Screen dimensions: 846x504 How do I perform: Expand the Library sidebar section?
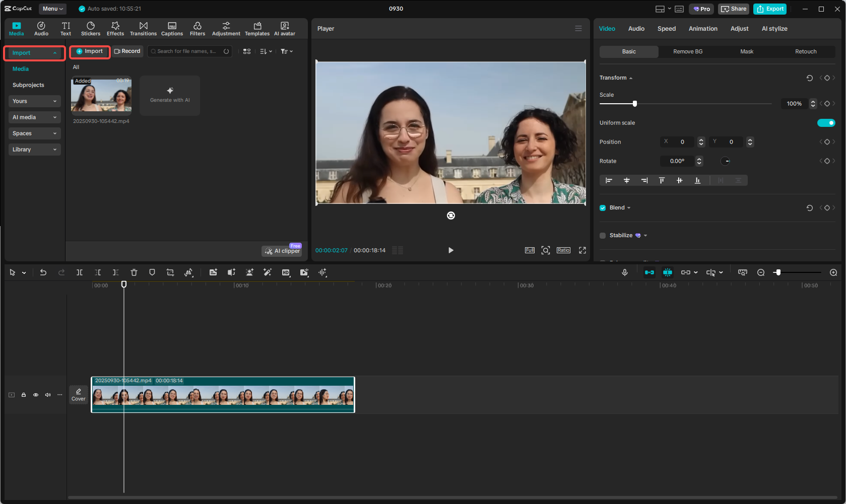click(x=34, y=150)
